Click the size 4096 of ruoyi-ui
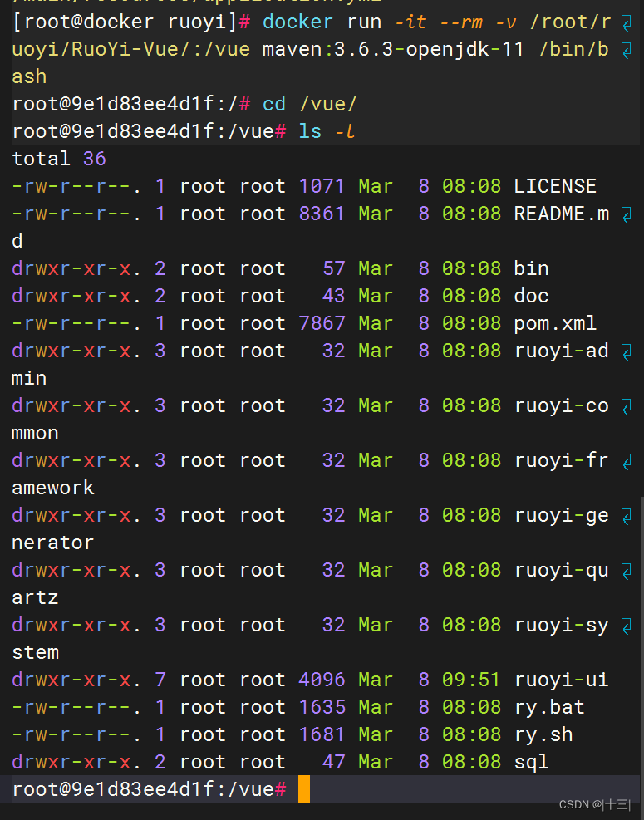 (x=322, y=680)
